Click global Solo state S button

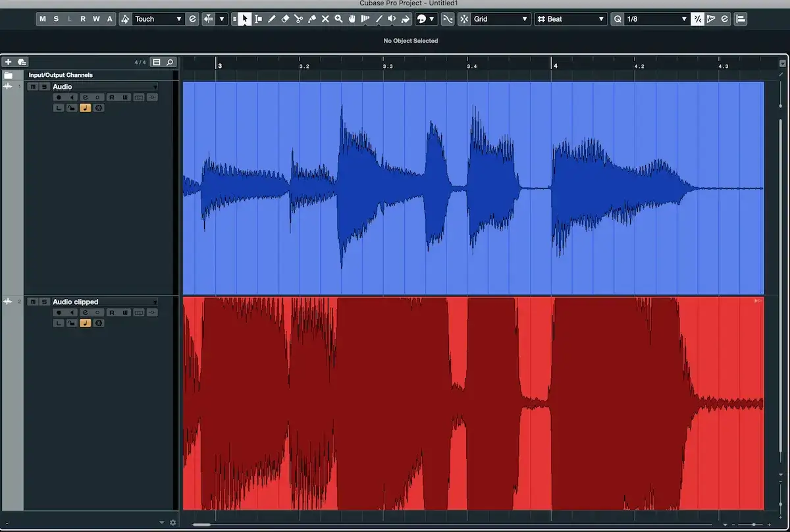coord(56,19)
